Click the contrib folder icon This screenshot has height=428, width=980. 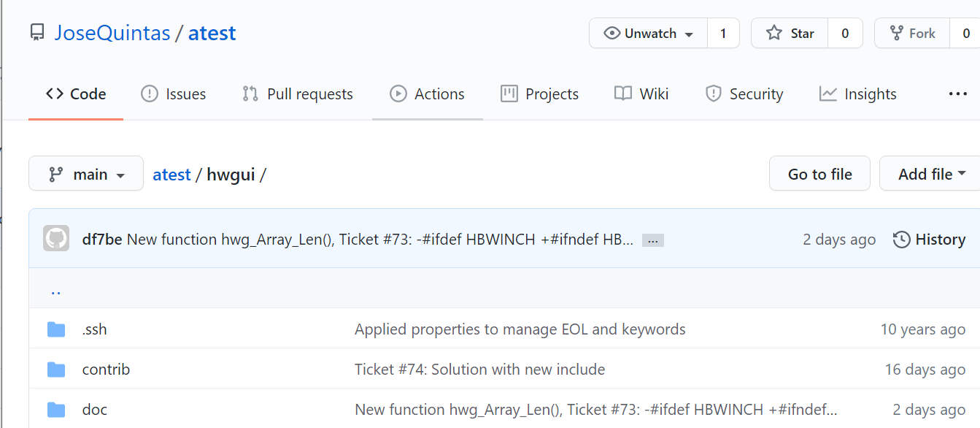(56, 370)
